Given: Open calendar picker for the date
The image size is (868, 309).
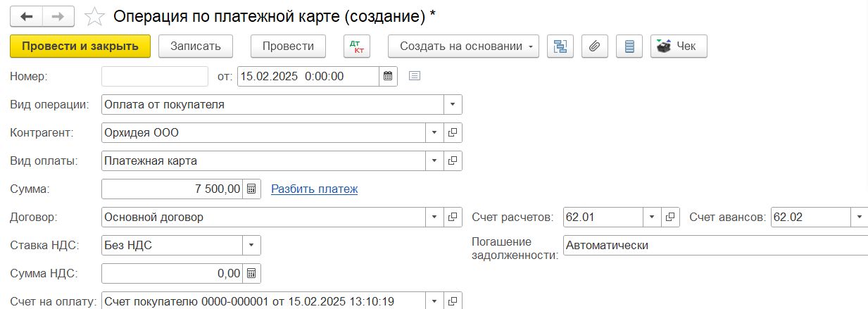Looking at the screenshot, I should (389, 76).
